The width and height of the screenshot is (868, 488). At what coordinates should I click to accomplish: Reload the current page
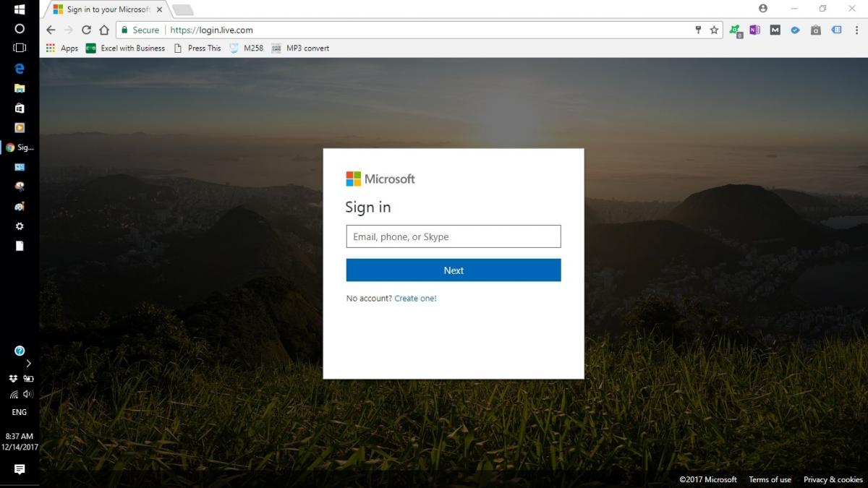tap(86, 30)
